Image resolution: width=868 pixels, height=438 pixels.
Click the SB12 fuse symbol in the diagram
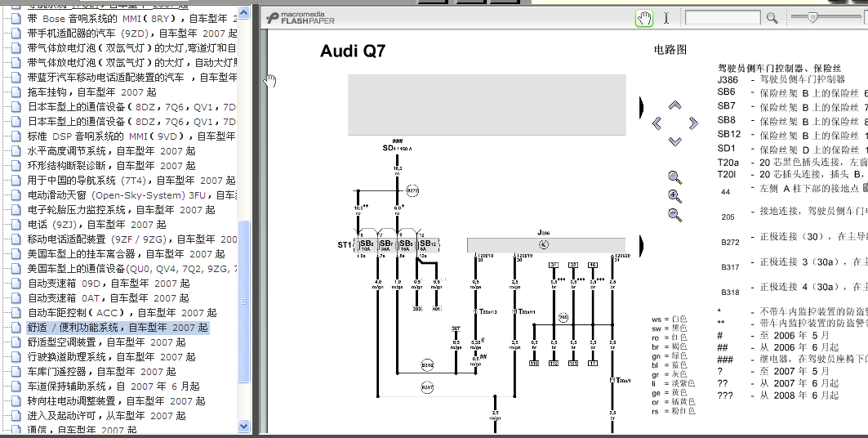pyautogui.click(x=425, y=244)
